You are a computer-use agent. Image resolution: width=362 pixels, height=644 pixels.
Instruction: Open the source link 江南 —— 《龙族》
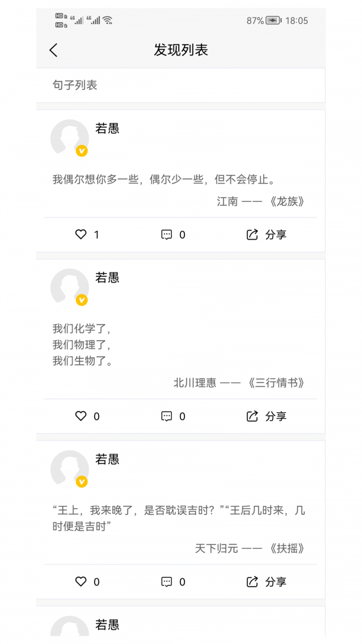pos(264,202)
